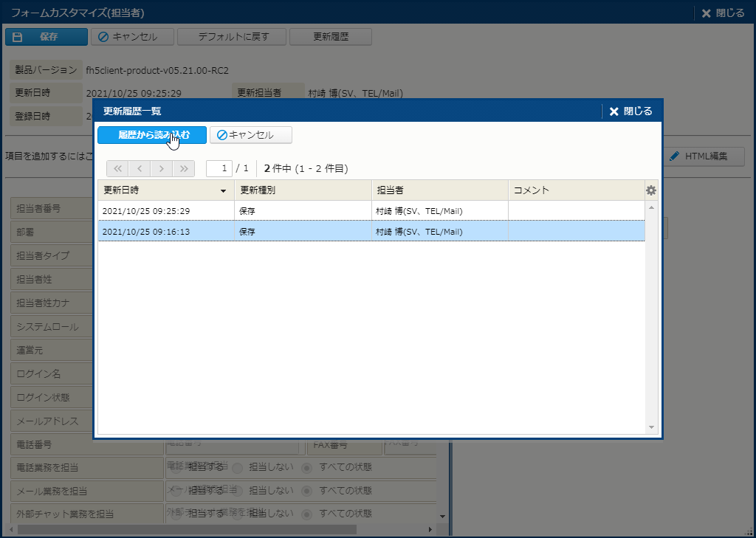This screenshot has width=756, height=538.
Task: Select すべての状態 for メール業務を担当
Action: point(307,490)
